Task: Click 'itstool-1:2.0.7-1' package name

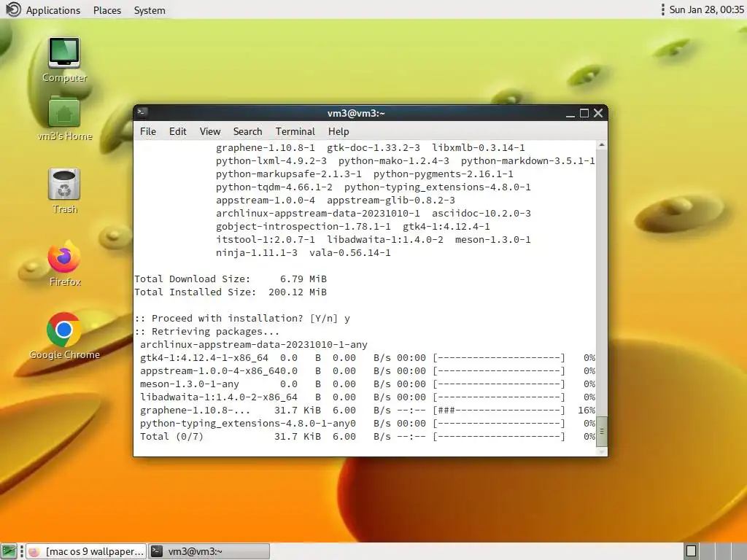Action: (x=266, y=239)
